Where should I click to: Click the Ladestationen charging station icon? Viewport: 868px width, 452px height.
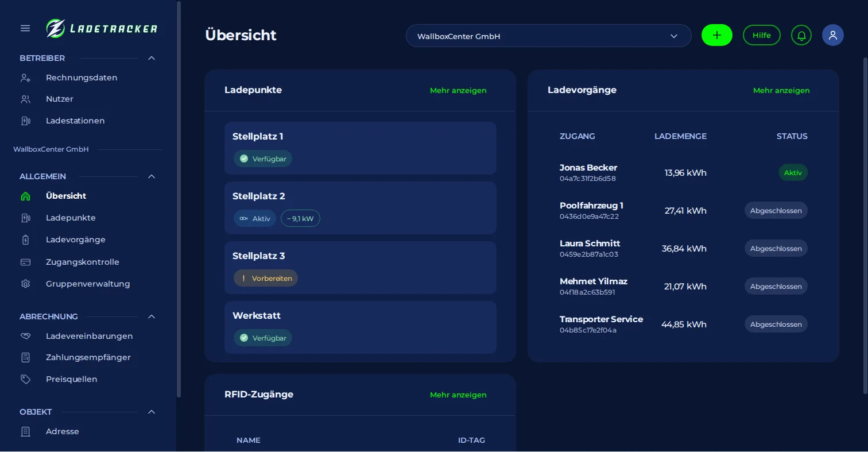25,121
